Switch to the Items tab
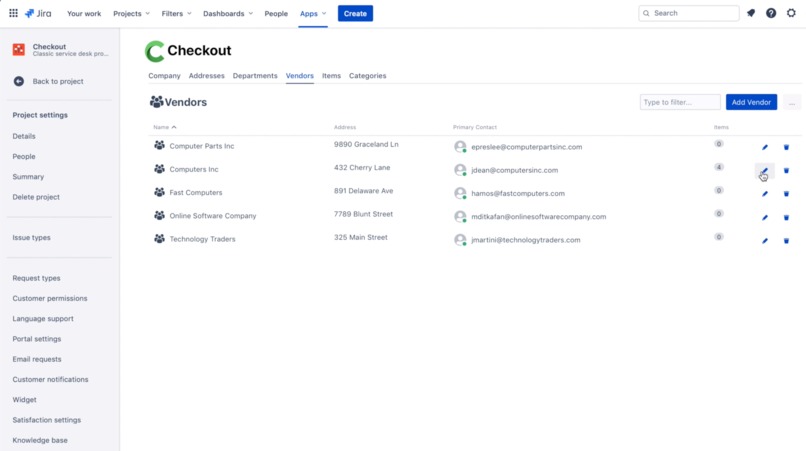 tap(332, 76)
